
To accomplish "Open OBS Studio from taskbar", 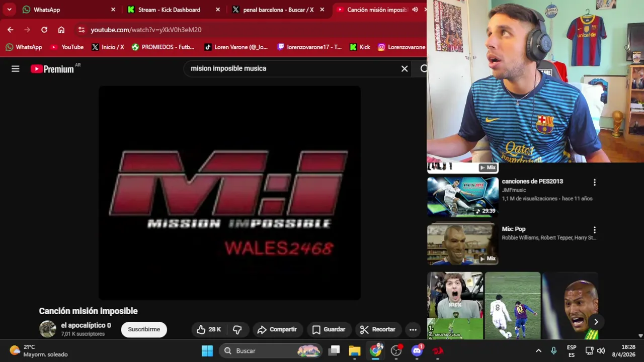I will [x=396, y=351].
